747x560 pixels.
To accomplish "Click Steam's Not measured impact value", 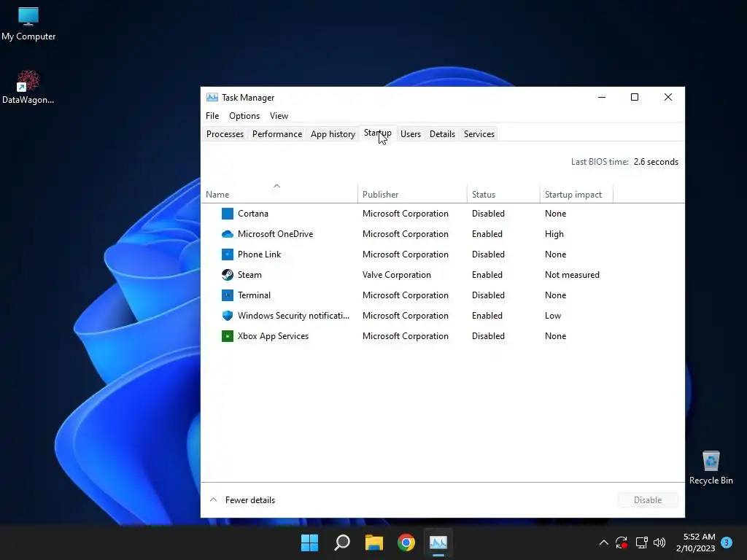I will [572, 275].
